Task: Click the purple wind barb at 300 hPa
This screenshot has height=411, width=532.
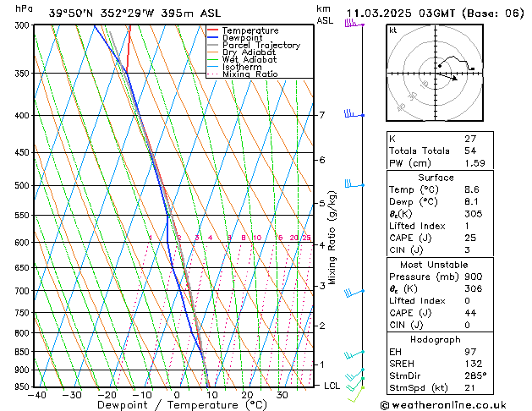Action: click(352, 25)
